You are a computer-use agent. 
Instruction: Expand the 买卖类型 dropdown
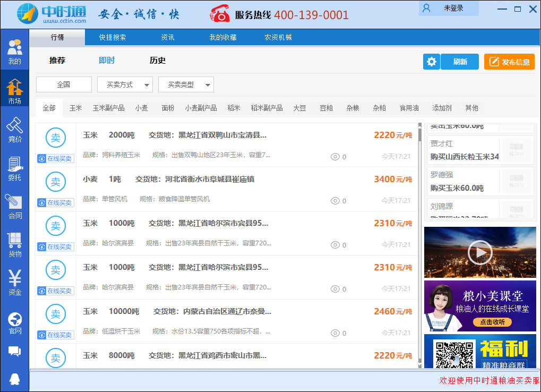[186, 84]
